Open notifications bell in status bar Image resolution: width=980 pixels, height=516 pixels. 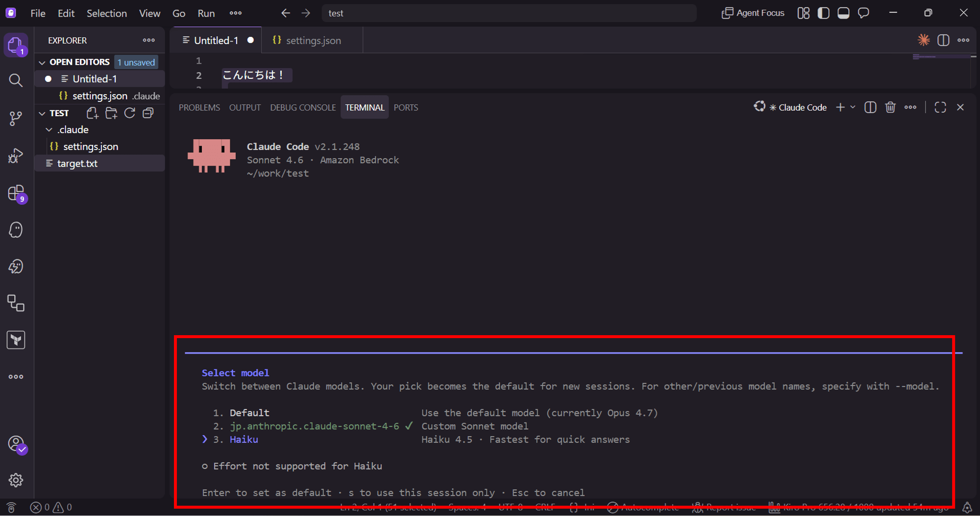[967, 508]
